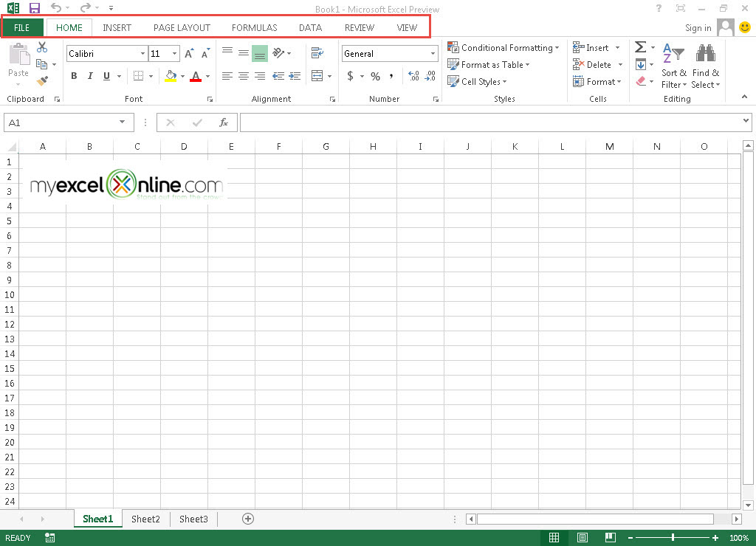Click the Borders icon
This screenshot has height=546, width=756.
(x=138, y=76)
